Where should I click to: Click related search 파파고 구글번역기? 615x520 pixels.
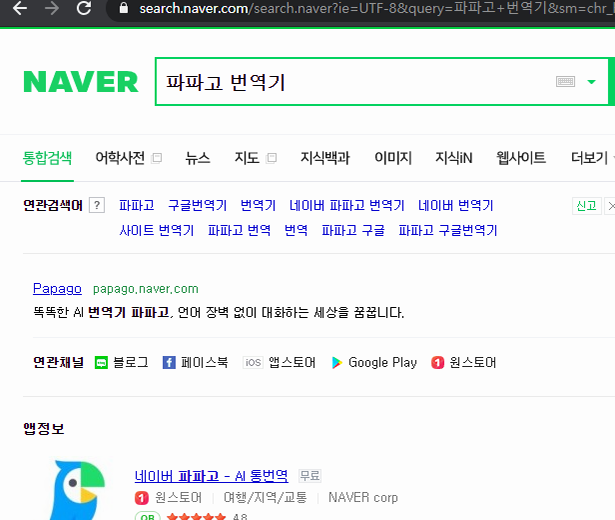(x=448, y=230)
